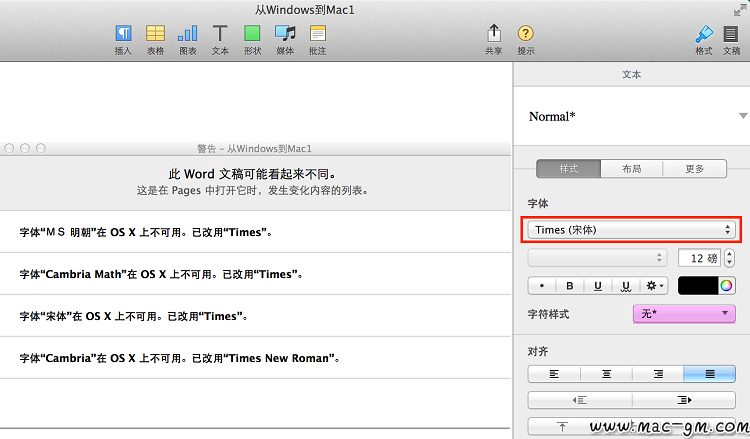Zoom the warning window with the third button
This screenshot has height=439, width=750.
[x=41, y=148]
